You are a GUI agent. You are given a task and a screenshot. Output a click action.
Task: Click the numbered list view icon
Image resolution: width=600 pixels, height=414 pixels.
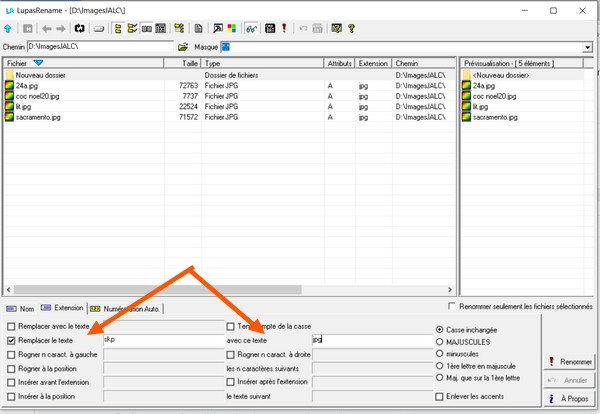coord(160,28)
